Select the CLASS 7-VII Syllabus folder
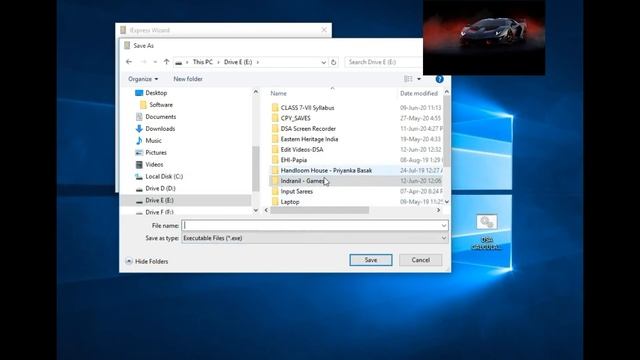Image resolution: width=640 pixels, height=360 pixels. click(x=307, y=108)
